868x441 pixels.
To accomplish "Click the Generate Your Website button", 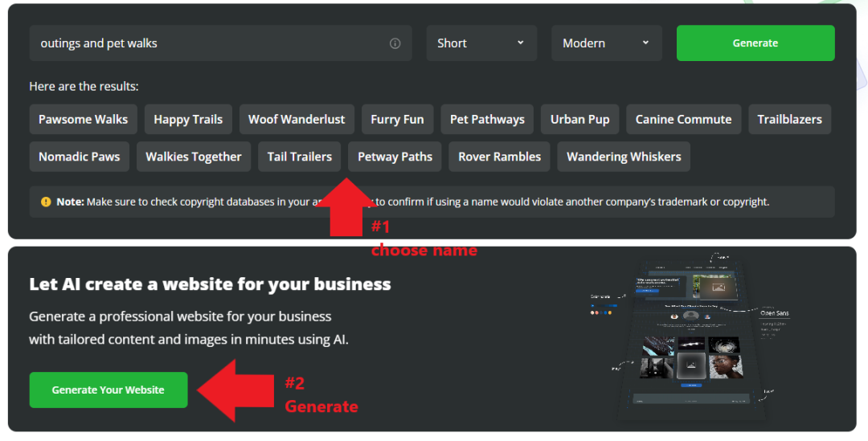I will point(108,390).
